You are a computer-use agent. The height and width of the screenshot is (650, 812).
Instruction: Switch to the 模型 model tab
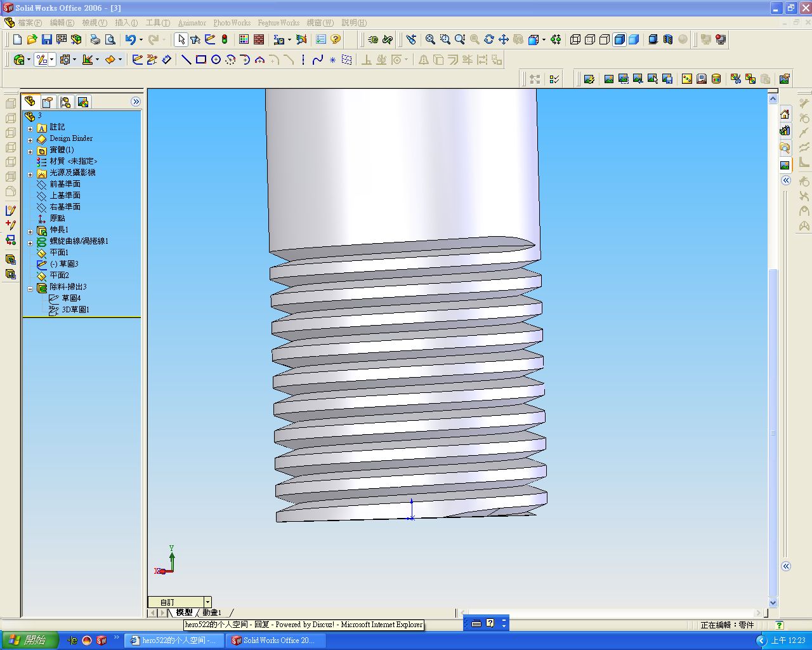184,613
